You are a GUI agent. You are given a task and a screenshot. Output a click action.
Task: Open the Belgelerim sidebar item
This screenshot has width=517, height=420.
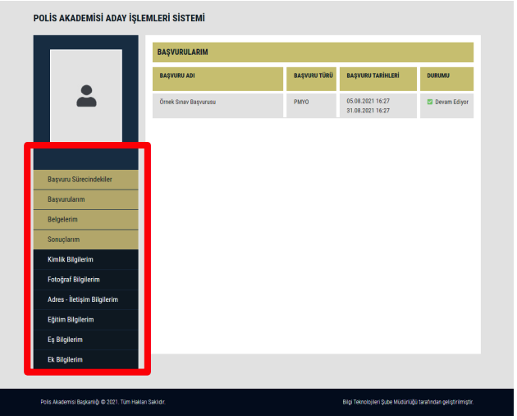[62, 219]
